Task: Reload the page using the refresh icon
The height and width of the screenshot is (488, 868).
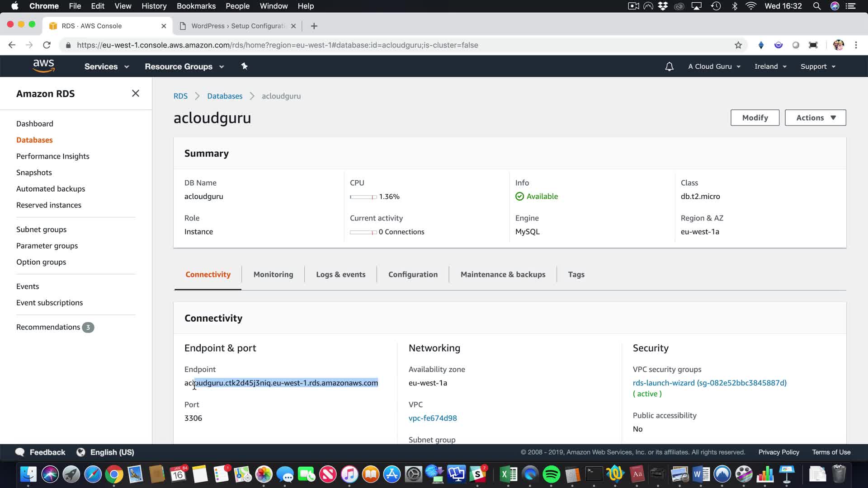Action: pos(47,45)
